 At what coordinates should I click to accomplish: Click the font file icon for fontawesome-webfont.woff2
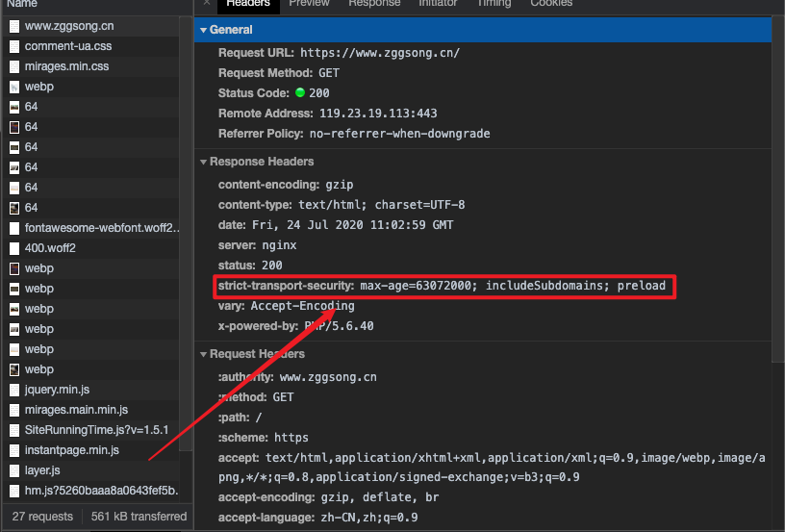coord(14,228)
